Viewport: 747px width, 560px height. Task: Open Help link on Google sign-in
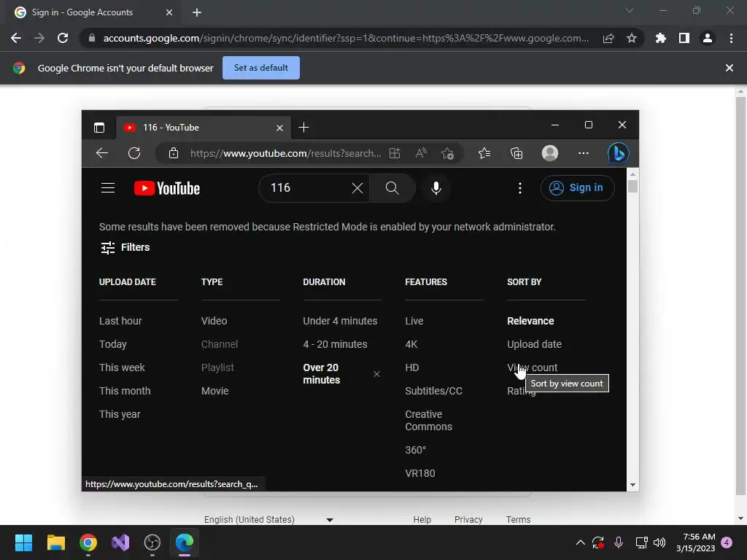pyautogui.click(x=422, y=519)
